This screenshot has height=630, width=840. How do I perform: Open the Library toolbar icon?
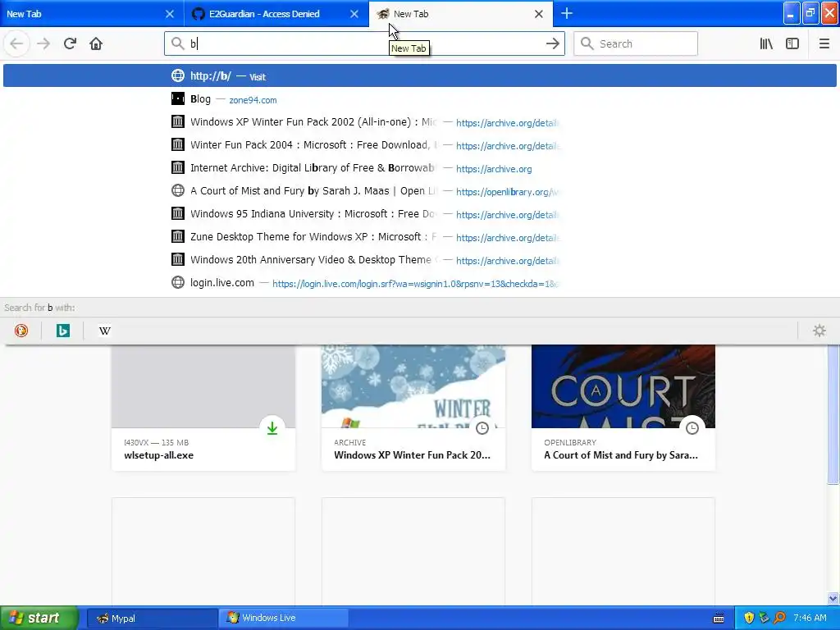766,44
